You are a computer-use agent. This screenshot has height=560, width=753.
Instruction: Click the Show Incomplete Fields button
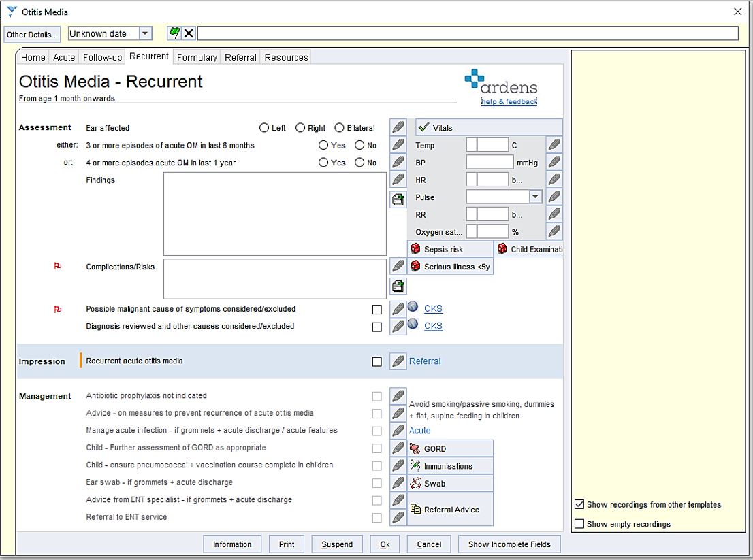509,544
